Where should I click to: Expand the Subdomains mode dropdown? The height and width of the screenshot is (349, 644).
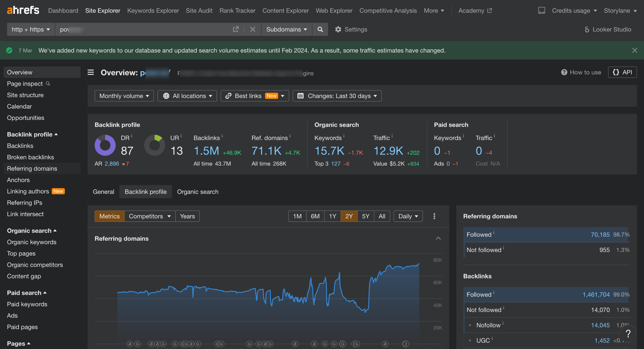tap(287, 29)
